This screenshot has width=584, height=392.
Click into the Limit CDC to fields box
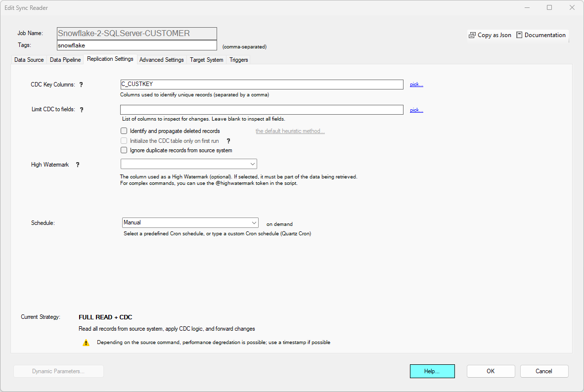coord(262,109)
